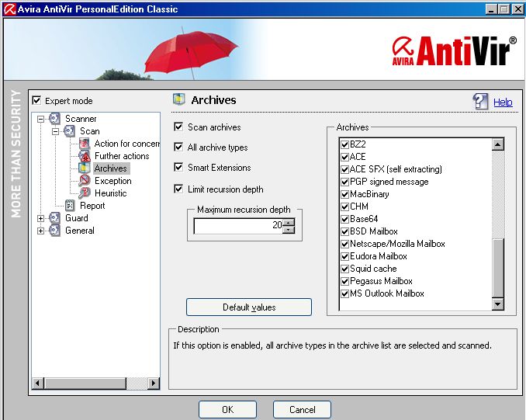Toggle Eudora Mailbox checkbox
Screen dimensions: 526x420
coord(344,256)
